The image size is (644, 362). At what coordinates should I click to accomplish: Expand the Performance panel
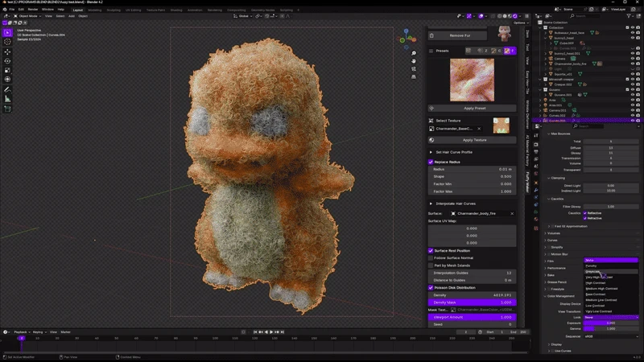point(546,269)
